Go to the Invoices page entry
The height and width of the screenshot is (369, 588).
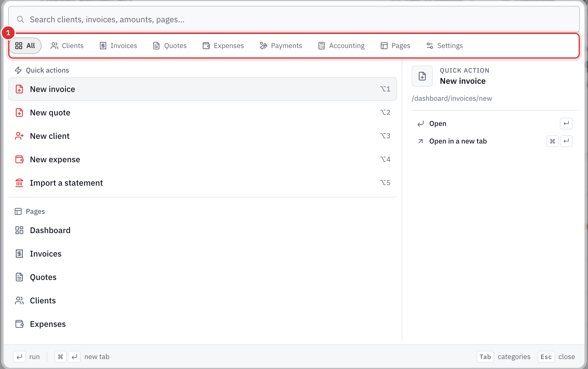tap(203, 254)
